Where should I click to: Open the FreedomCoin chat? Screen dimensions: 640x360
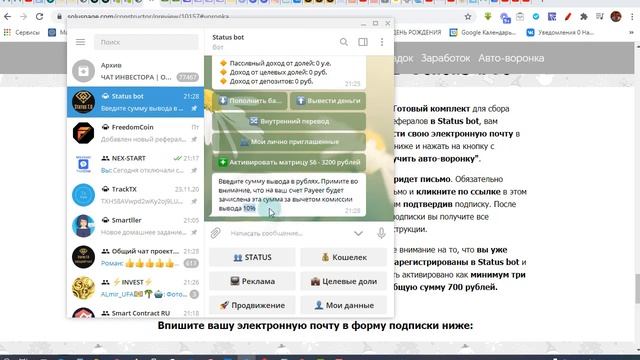(136, 133)
